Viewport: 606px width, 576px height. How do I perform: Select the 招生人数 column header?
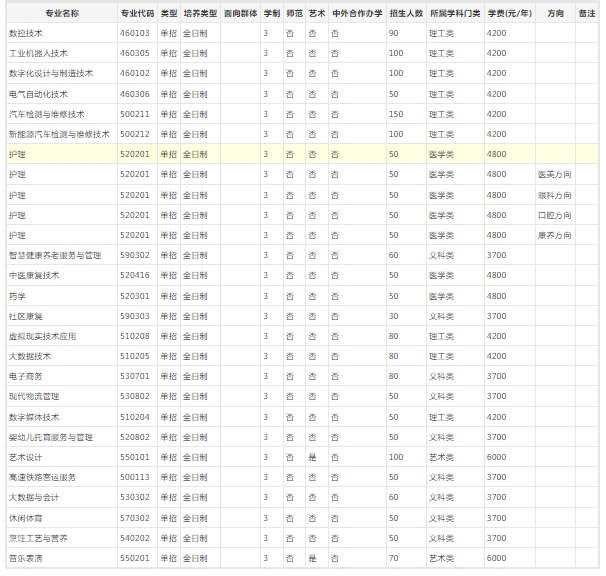(406, 14)
